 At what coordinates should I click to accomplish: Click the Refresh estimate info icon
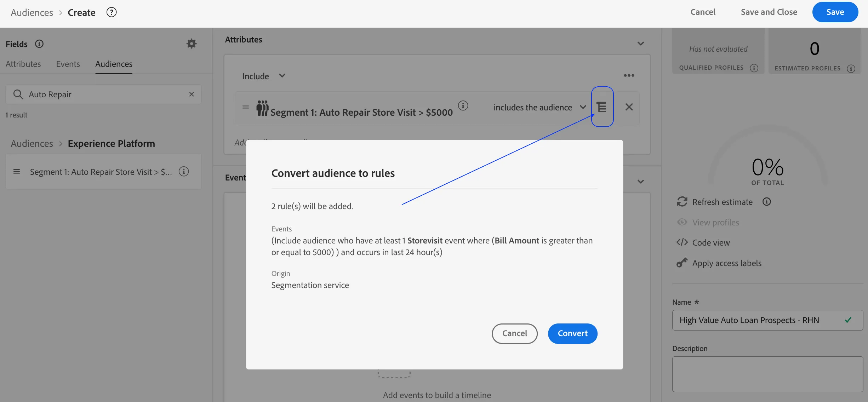tap(767, 202)
